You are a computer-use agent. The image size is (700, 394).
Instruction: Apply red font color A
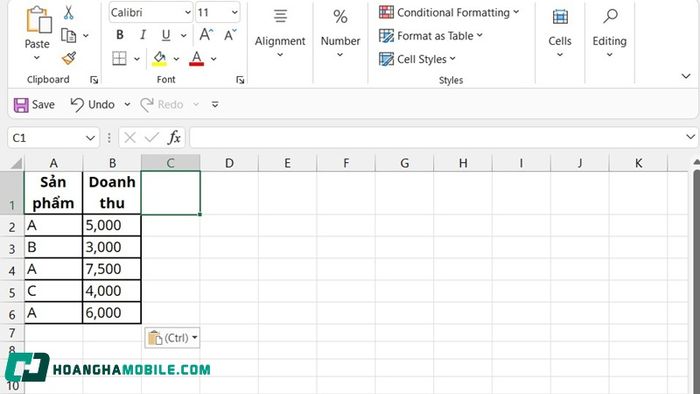[x=196, y=58]
